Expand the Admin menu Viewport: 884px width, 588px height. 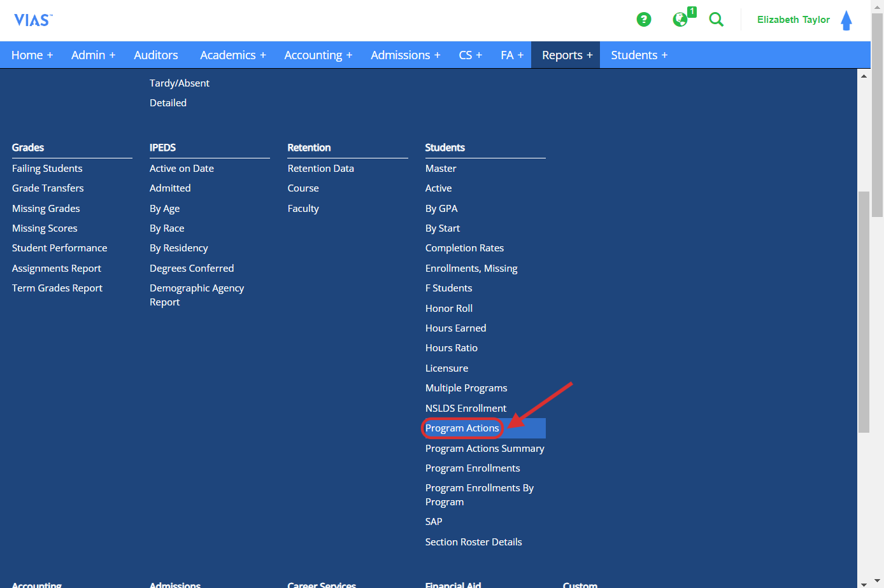(93, 55)
